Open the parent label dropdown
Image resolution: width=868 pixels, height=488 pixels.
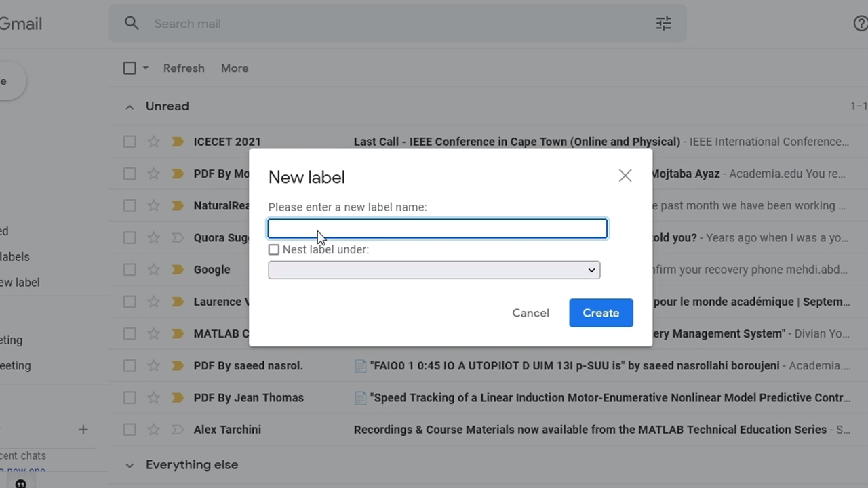click(x=434, y=270)
